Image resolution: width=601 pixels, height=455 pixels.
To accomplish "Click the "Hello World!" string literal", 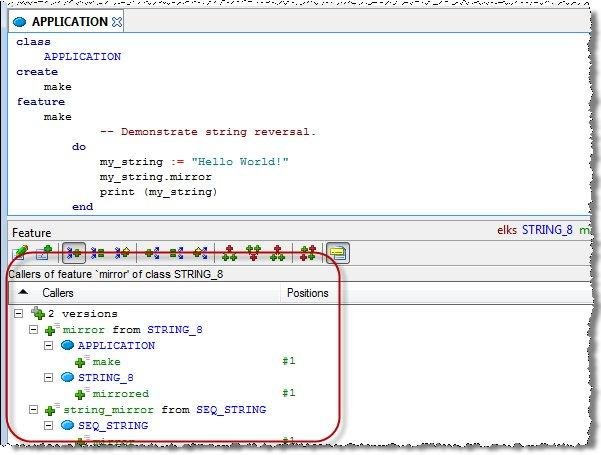I will pyautogui.click(x=240, y=162).
